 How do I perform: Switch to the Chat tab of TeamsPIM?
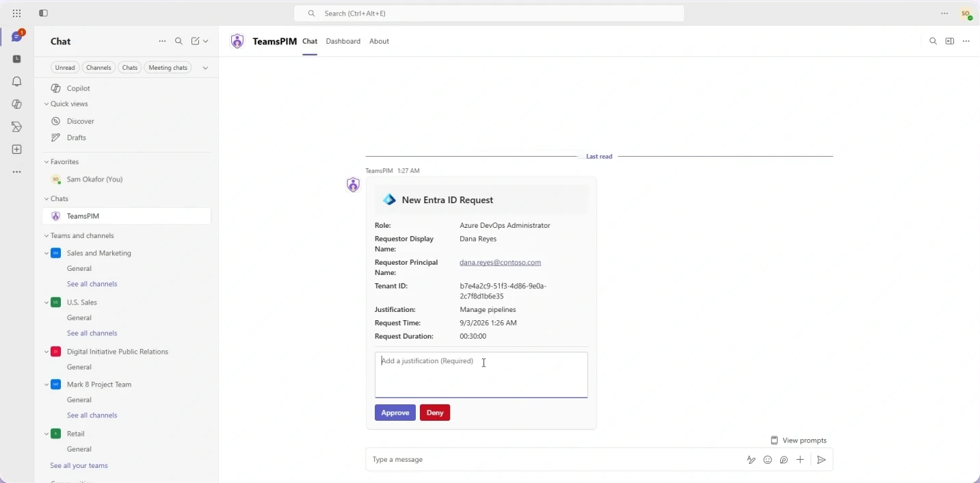(310, 41)
